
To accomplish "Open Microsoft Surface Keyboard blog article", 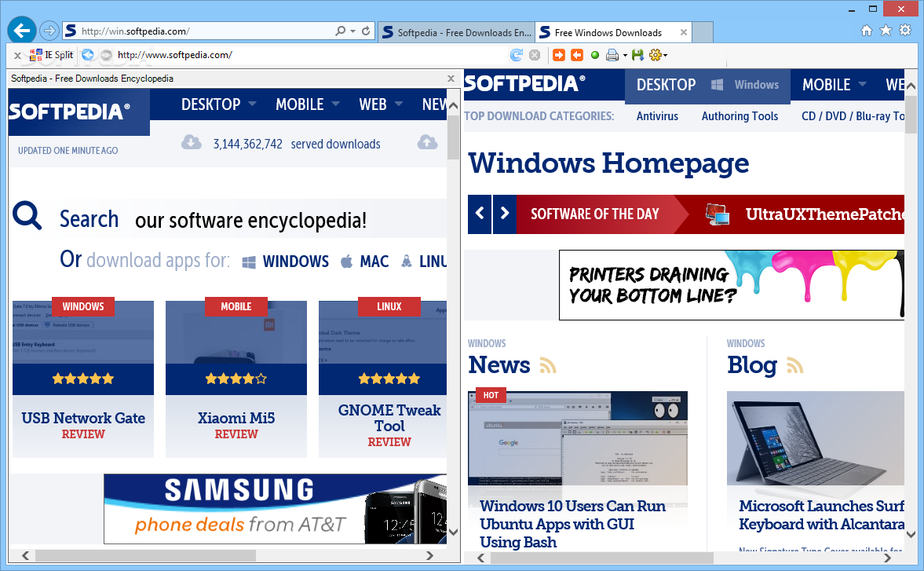I will pyautogui.click(x=821, y=515).
